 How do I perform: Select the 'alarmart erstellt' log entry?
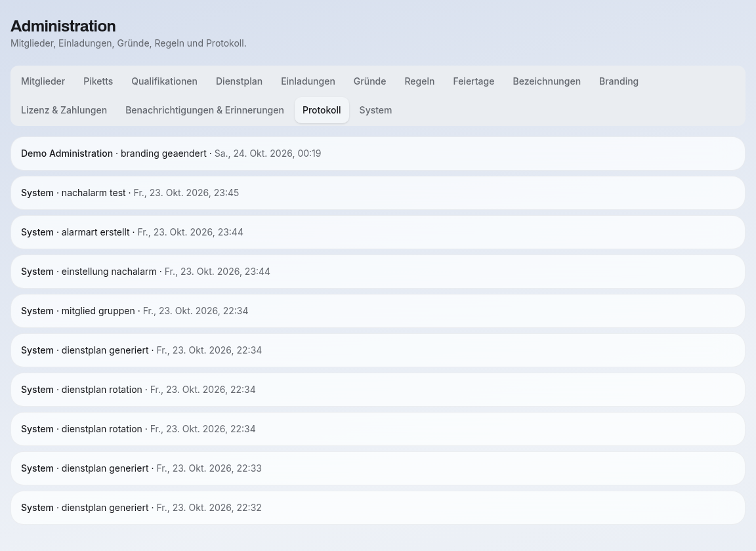378,232
